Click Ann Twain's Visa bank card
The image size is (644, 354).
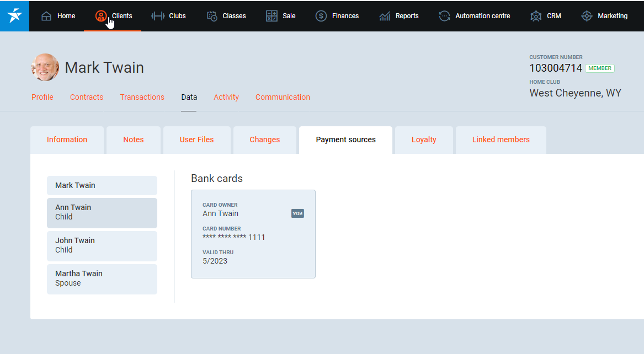point(253,234)
